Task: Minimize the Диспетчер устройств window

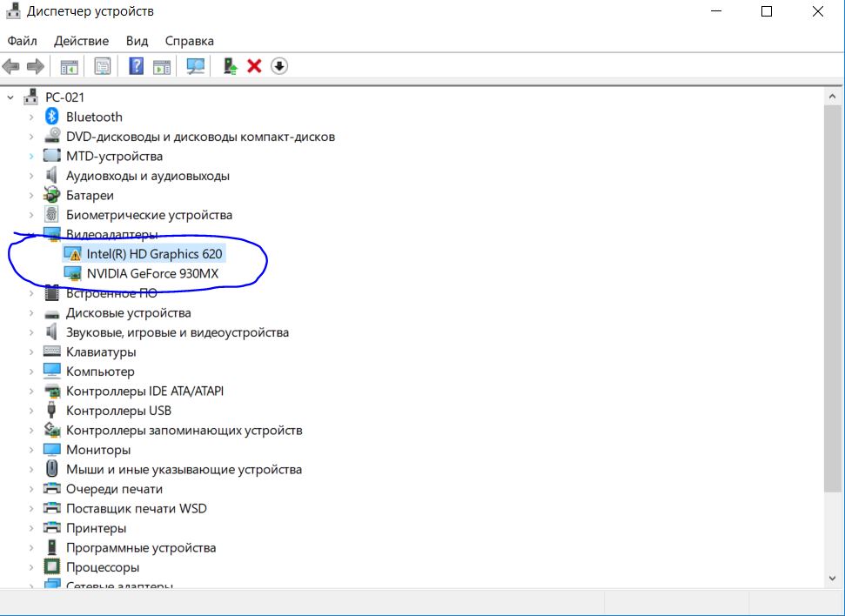Action: [x=716, y=11]
